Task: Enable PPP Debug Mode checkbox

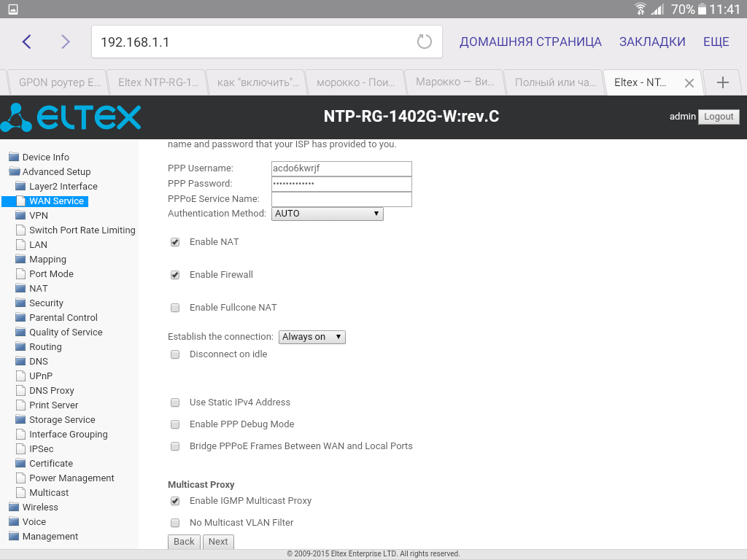Action: tap(175, 425)
